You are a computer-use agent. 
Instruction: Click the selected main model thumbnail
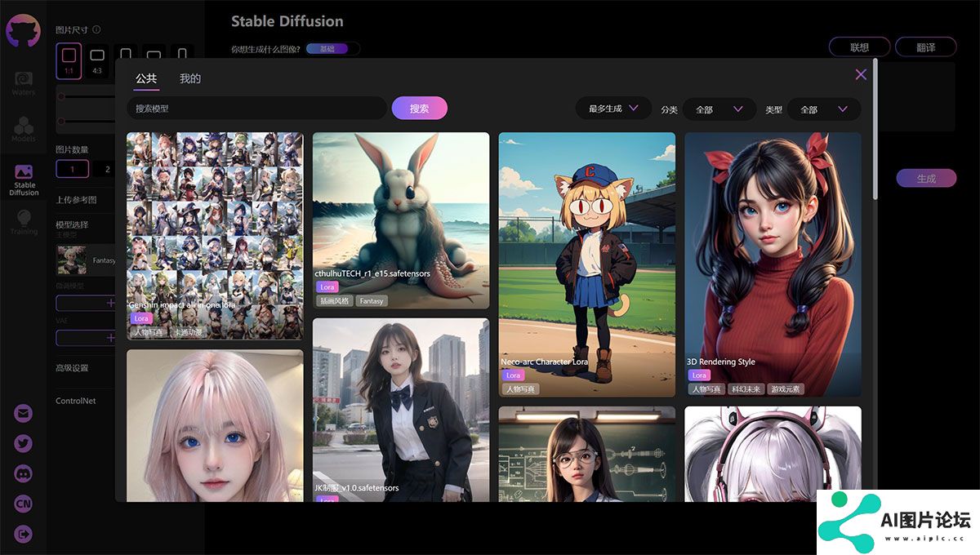tap(71, 260)
